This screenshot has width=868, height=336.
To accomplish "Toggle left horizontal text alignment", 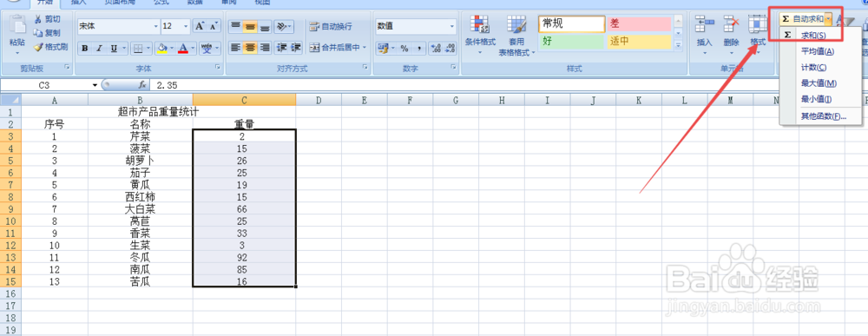I will 235,48.
